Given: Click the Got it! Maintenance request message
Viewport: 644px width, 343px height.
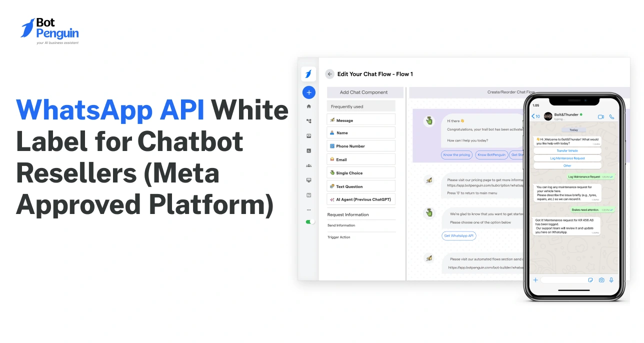Looking at the screenshot, I should click(x=567, y=226).
